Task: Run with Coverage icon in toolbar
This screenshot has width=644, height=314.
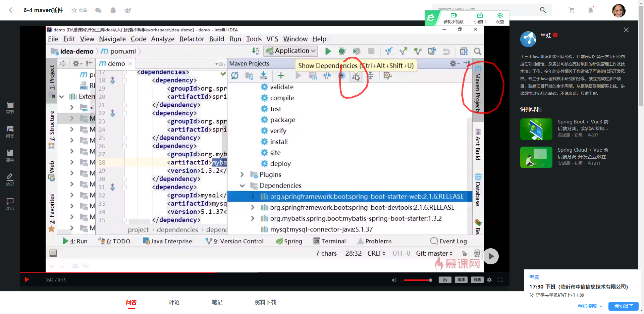Action: click(x=357, y=51)
